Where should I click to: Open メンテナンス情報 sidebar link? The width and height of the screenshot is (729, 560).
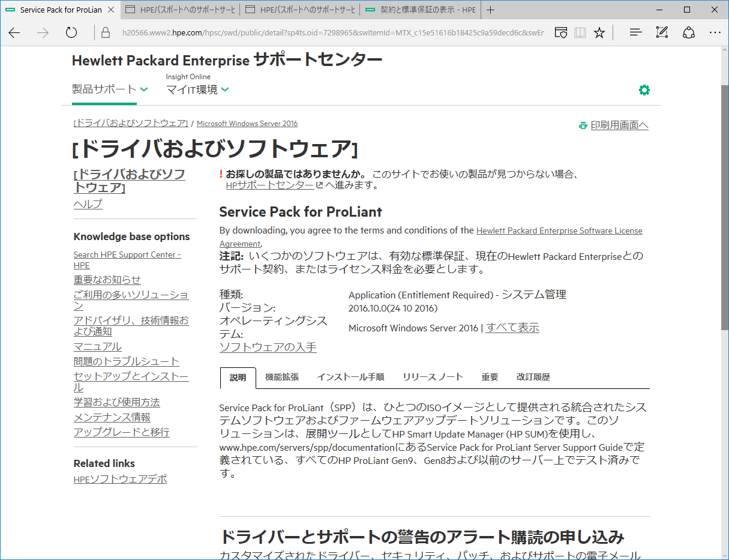click(112, 417)
